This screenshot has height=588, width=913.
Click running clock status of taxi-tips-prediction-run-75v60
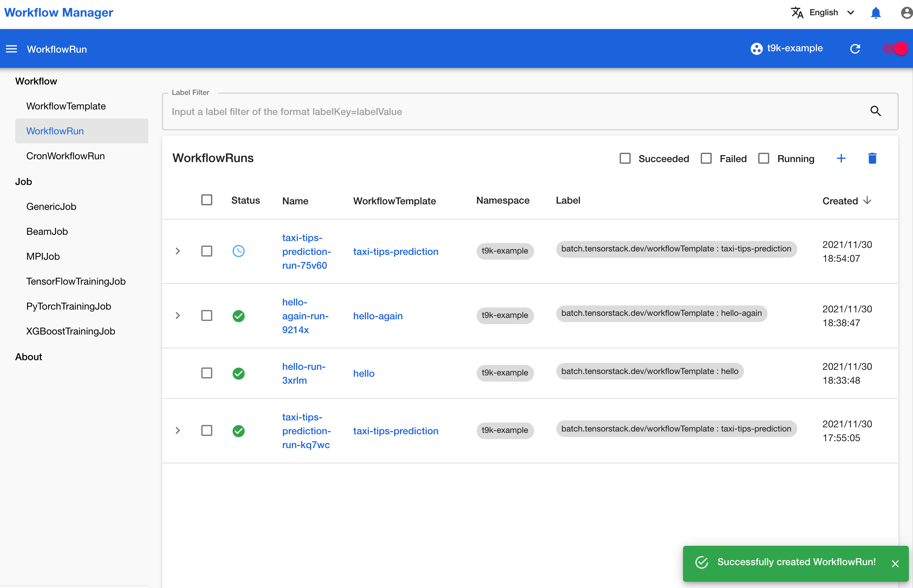tap(238, 251)
